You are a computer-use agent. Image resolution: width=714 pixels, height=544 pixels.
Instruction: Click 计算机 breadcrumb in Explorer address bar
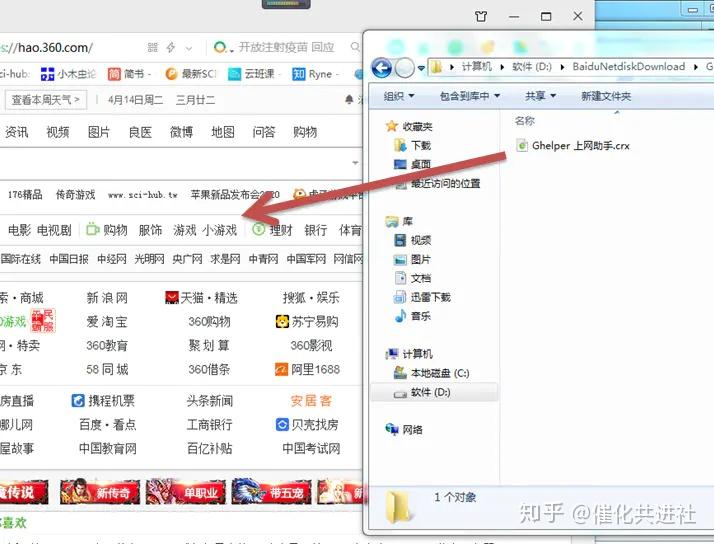[476, 66]
